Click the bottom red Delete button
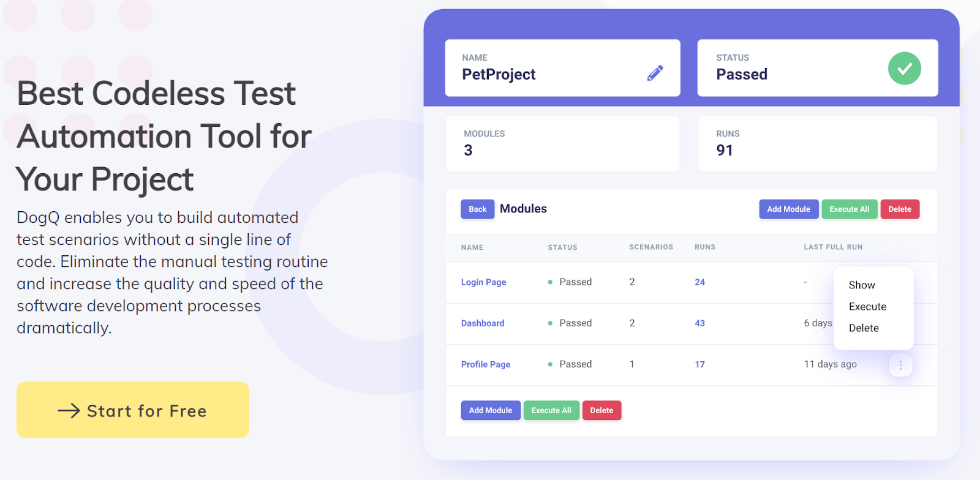 tap(601, 410)
